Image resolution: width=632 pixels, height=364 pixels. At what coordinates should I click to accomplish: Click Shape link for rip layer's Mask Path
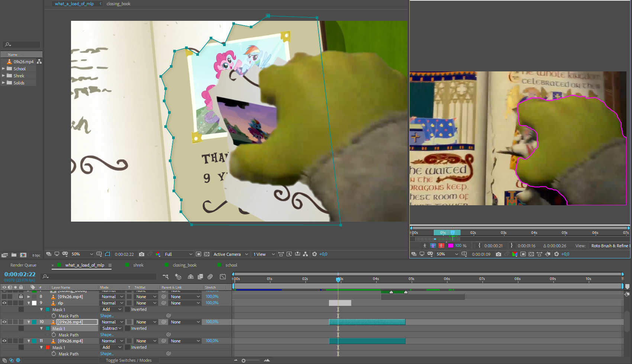(x=107, y=316)
